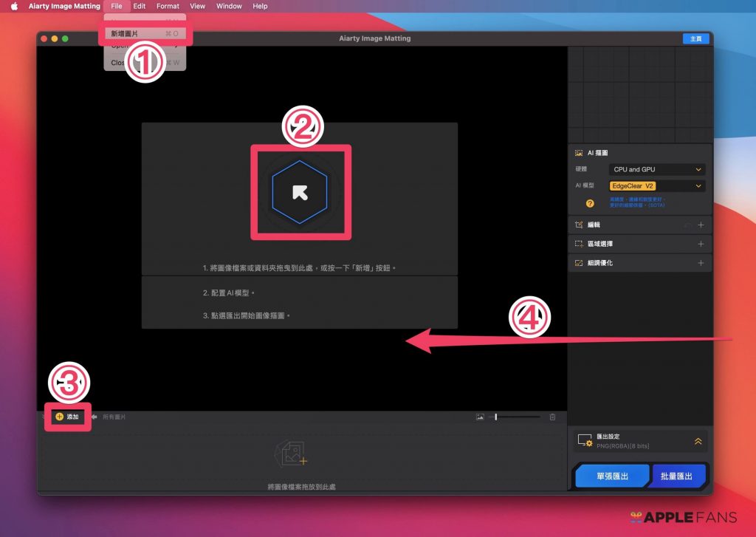Click the 細調優化 refinement icon
This screenshot has width=756, height=537.
point(579,263)
